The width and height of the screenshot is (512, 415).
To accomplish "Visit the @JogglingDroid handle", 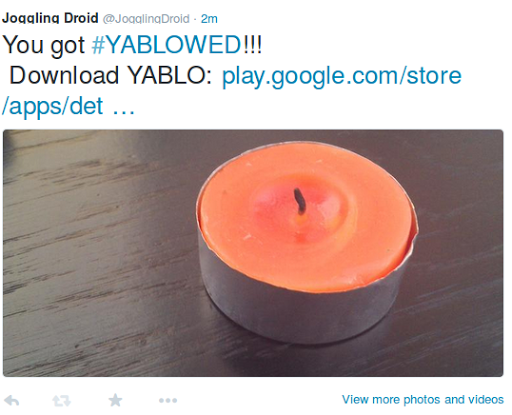I will [146, 19].
